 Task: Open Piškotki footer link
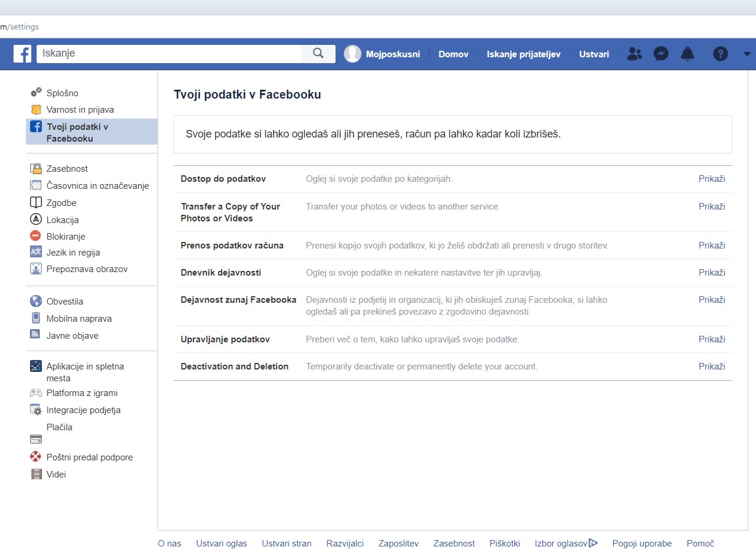tap(504, 544)
